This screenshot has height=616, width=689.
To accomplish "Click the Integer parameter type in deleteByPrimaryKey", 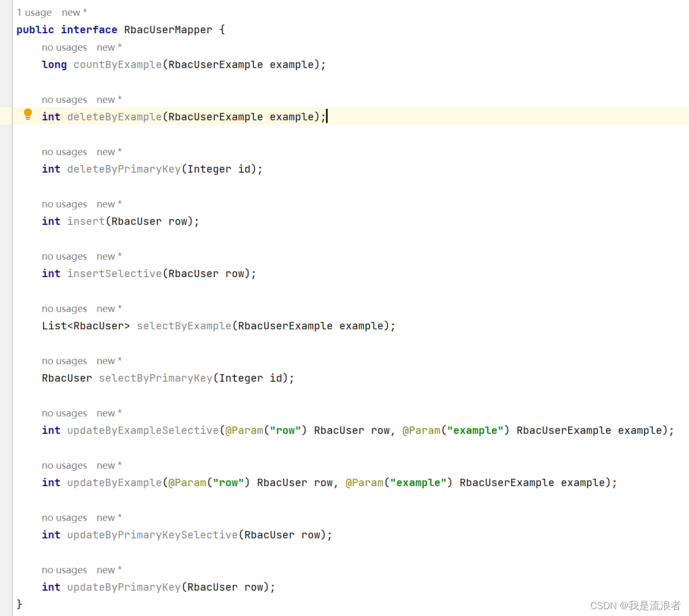I will point(209,169).
